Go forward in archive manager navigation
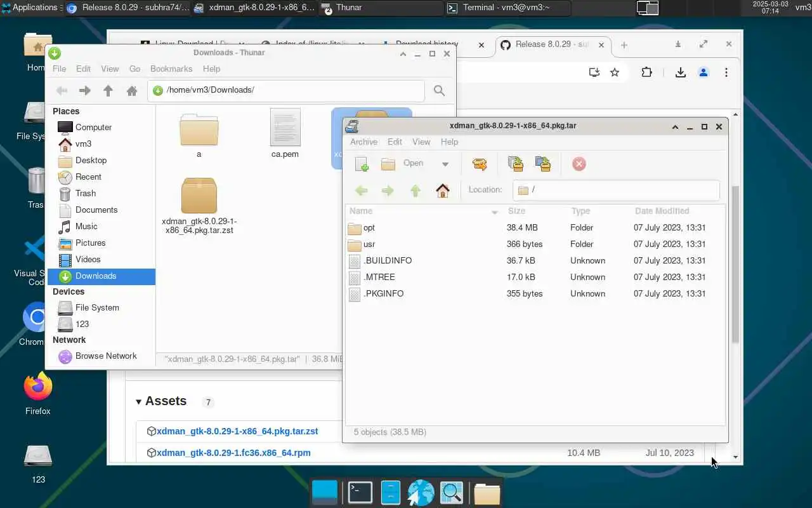Image resolution: width=812 pixels, height=508 pixels. tap(388, 190)
